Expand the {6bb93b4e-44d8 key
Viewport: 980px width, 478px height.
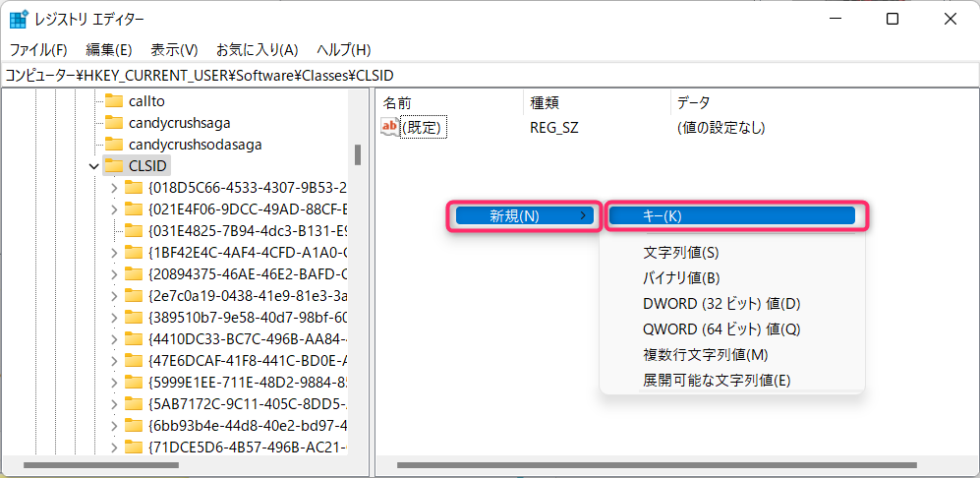(x=114, y=426)
